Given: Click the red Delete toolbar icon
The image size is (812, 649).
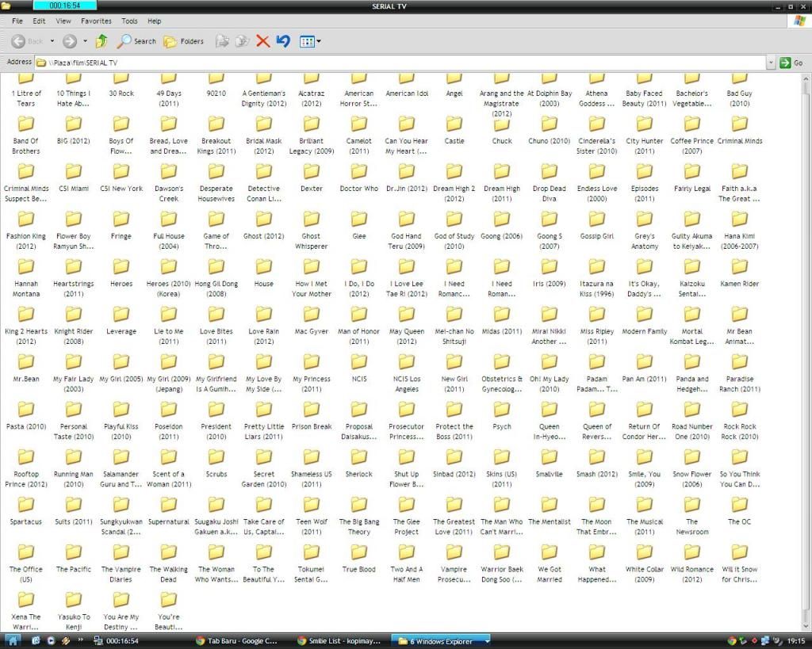Looking at the screenshot, I should (x=262, y=41).
